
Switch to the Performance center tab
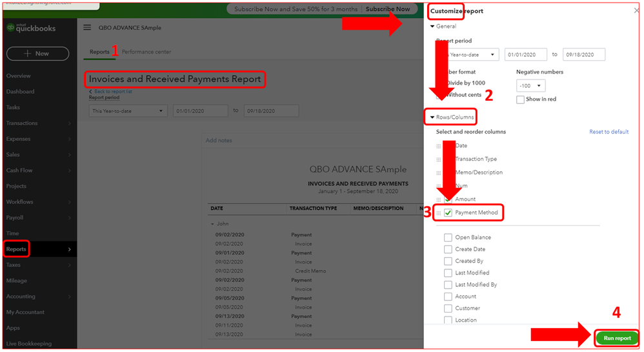[x=146, y=52]
